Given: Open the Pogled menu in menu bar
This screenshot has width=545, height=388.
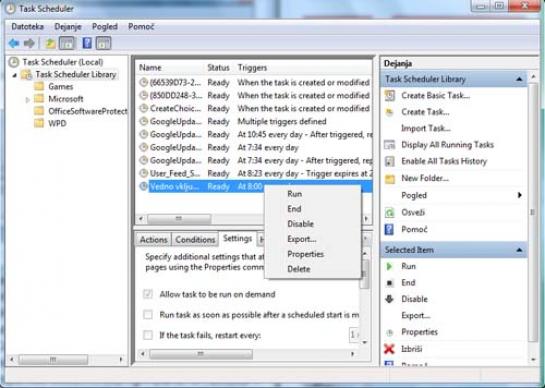Looking at the screenshot, I should click(105, 27).
